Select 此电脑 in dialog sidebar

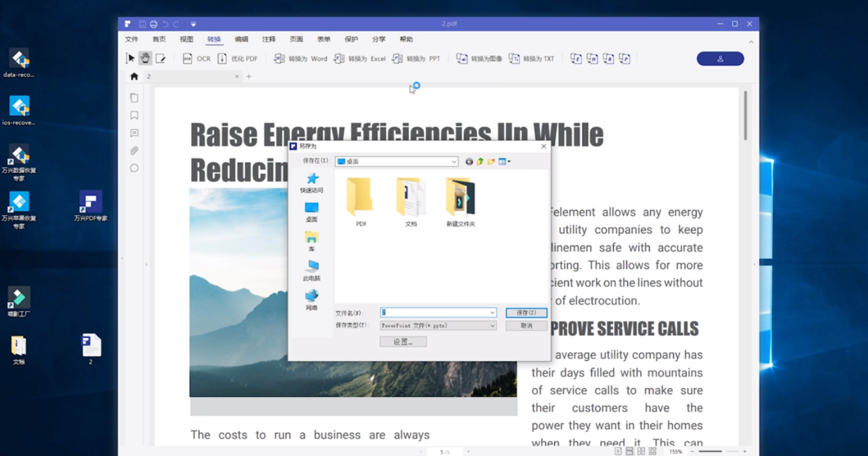(x=312, y=271)
